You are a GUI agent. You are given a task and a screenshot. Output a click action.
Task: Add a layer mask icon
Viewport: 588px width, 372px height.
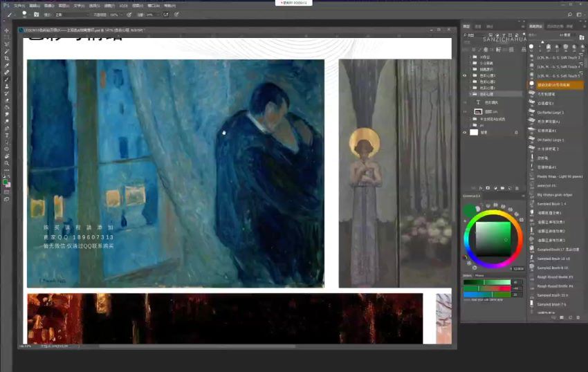click(488, 188)
